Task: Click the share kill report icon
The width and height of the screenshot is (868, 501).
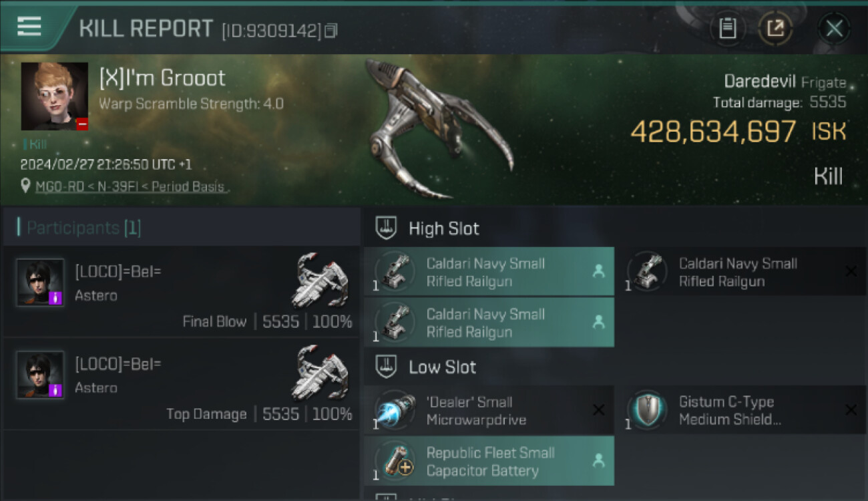Action: (x=775, y=28)
